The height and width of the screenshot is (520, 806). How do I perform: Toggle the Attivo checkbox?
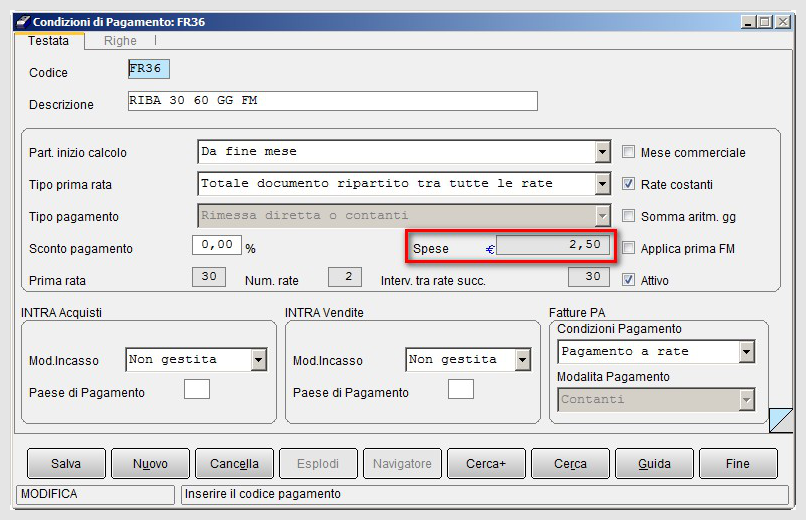[628, 280]
